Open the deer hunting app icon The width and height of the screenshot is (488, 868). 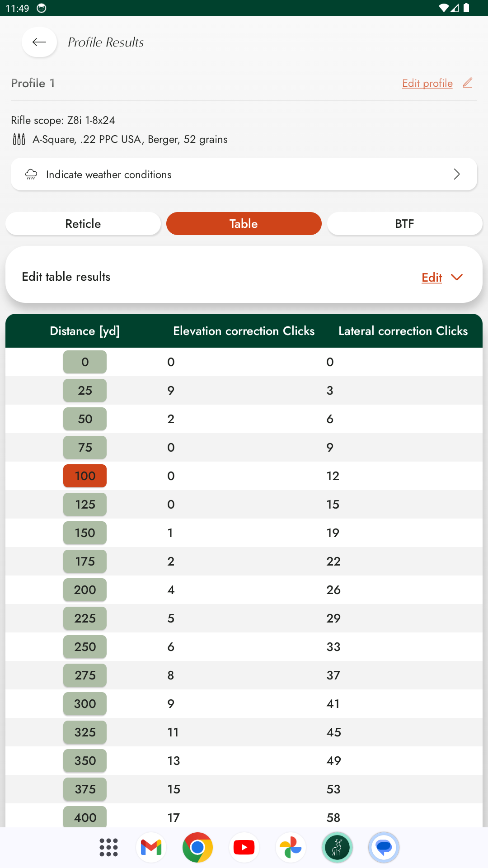(x=337, y=847)
